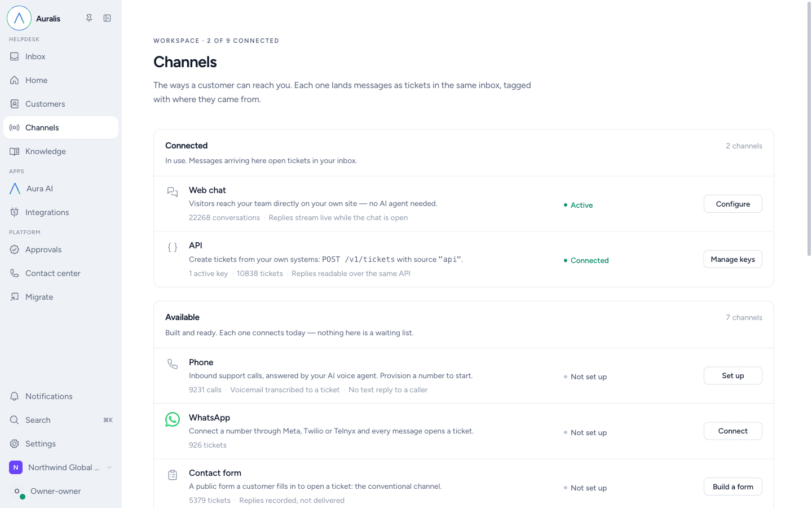Image resolution: width=812 pixels, height=508 pixels.
Task: Click the Notifications bell icon
Action: 15,396
